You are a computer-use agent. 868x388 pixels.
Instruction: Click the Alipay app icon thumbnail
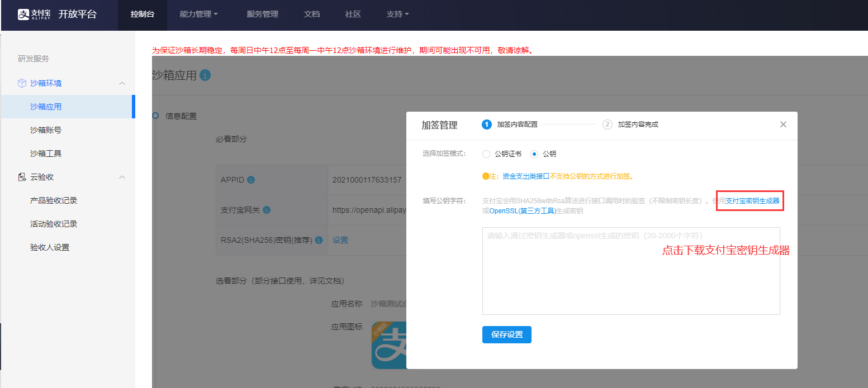(x=389, y=344)
